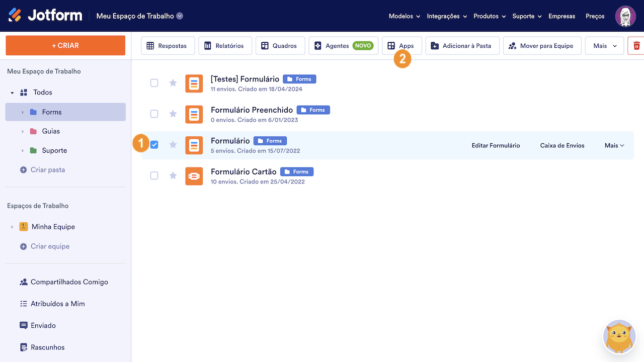Star the [Testes] Formulário form

(173, 82)
